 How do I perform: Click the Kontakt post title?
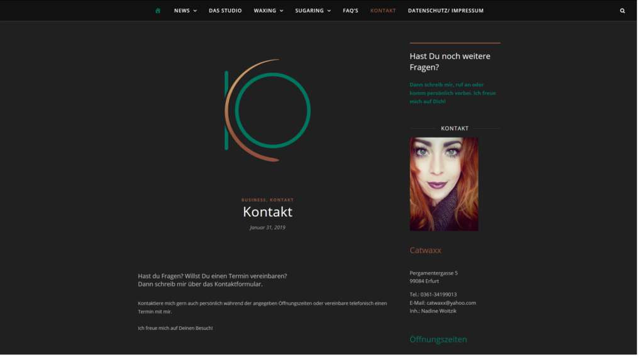click(x=267, y=212)
